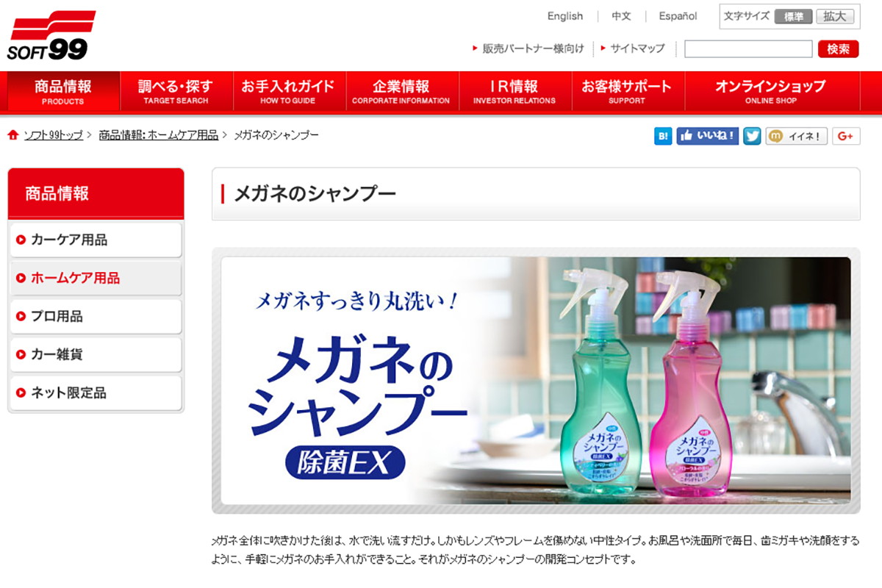Image resolution: width=882 pixels, height=588 pixels.
Task: Share on Google+ icon
Action: point(846,136)
